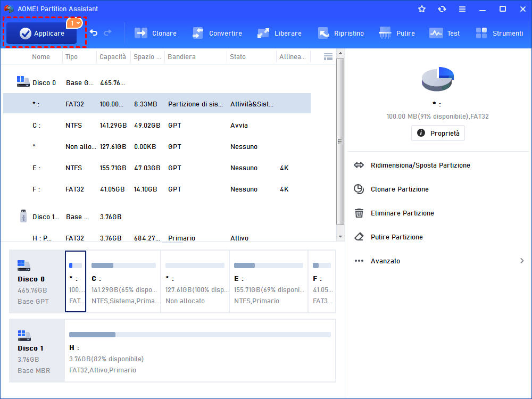Click the Avvia status of C: row
The height and width of the screenshot is (399, 532).
(x=239, y=125)
